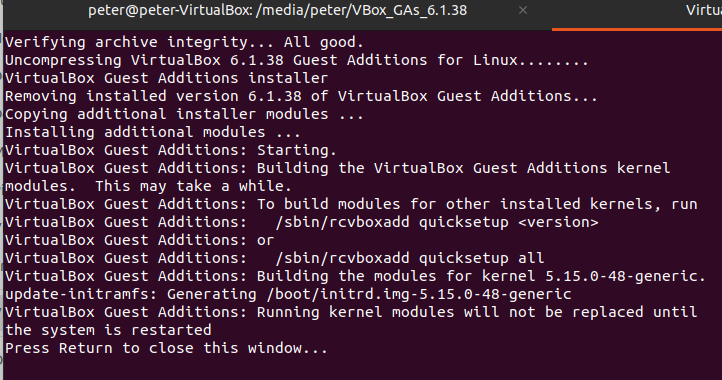The width and height of the screenshot is (722, 380).
Task: Click the '/sbin/rcvboxadd quicksetup all' command text
Action: [409, 258]
